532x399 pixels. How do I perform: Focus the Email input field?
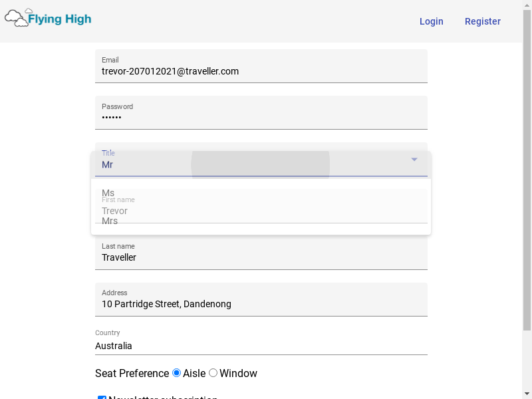261,71
